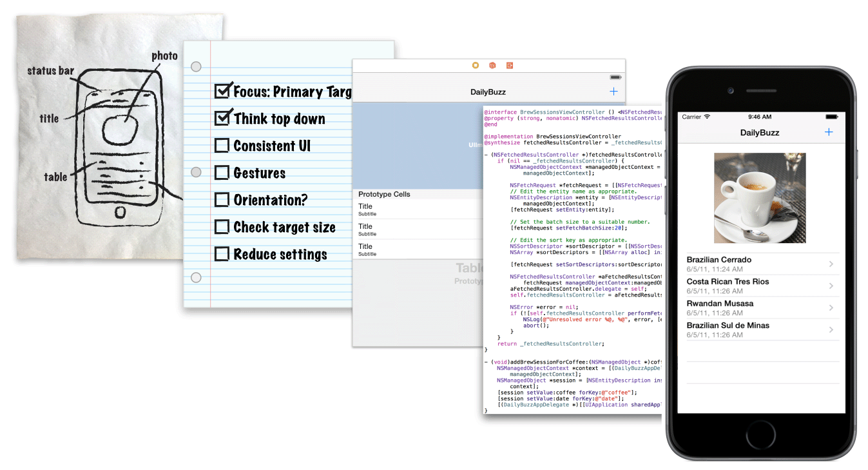Viewport: 868px width, 470px height.
Task: Click the Prototype Cells header in storyboard
Action: (x=384, y=194)
